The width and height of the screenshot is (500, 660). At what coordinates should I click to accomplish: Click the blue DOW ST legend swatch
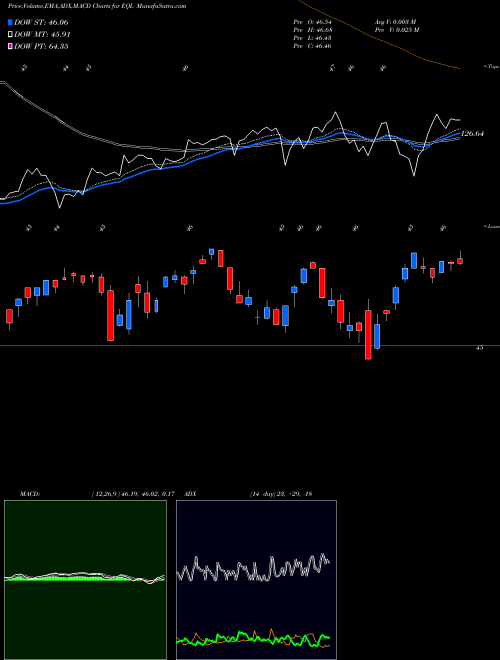coord(11,22)
